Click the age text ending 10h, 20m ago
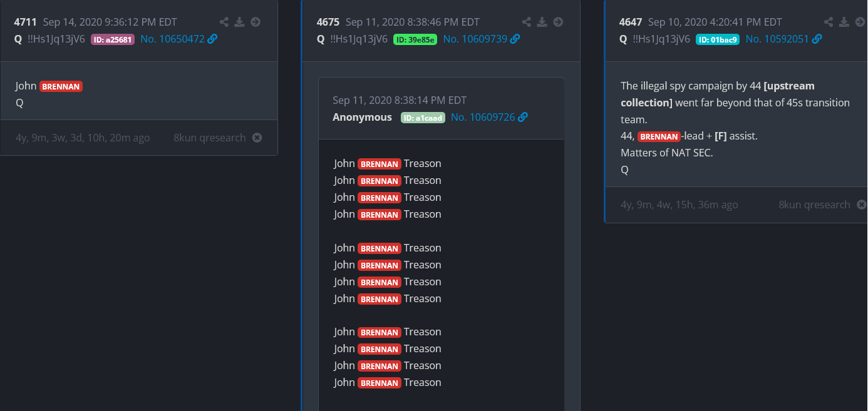This screenshot has height=411, width=868. tap(83, 138)
